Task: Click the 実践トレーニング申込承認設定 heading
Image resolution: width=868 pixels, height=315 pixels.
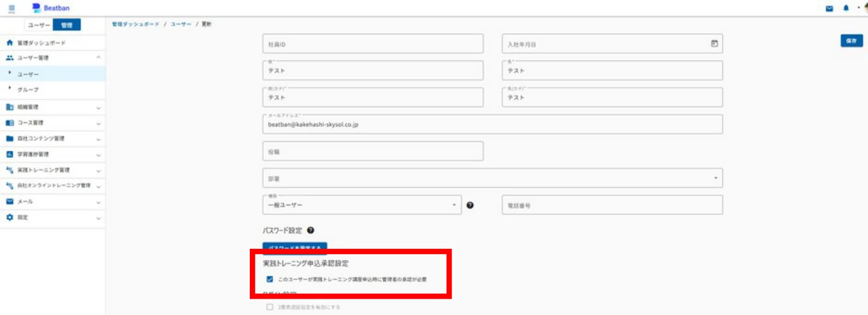Action: tap(306, 263)
